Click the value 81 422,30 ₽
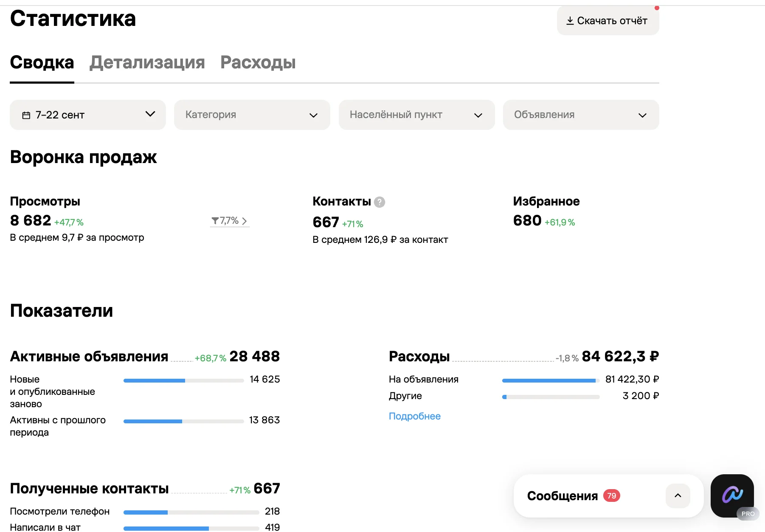 pos(632,379)
